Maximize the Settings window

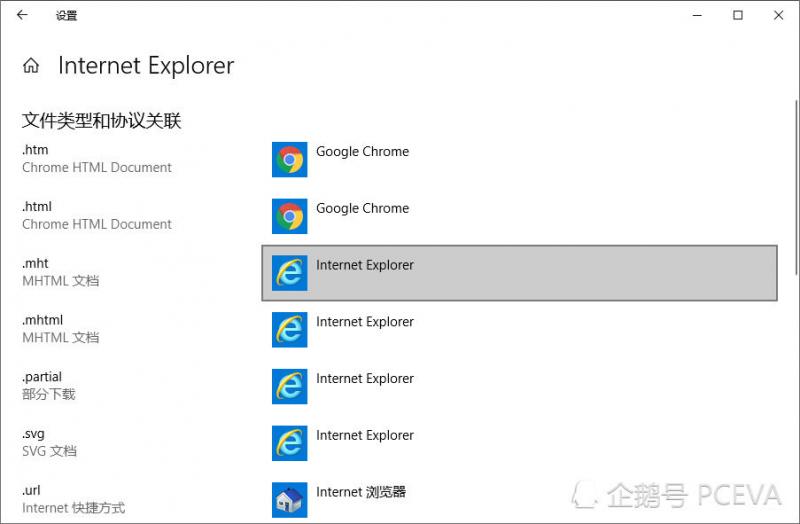(x=738, y=15)
